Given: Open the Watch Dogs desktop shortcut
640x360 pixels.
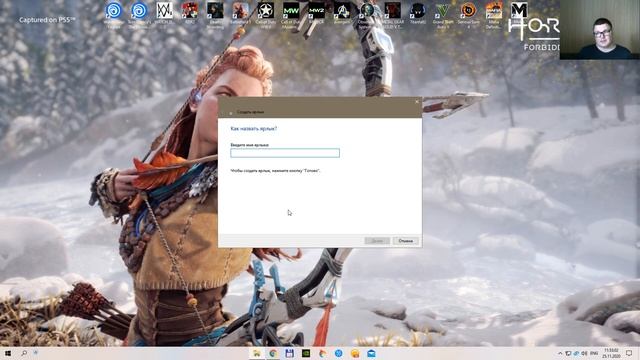Looking at the screenshot, I should click(x=164, y=13).
